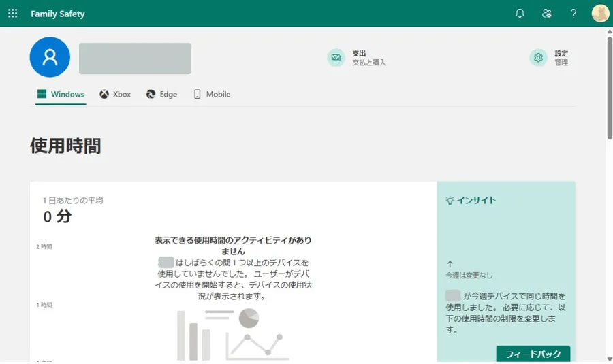Click the 設定 gear icon
The image size is (613, 364).
538,58
